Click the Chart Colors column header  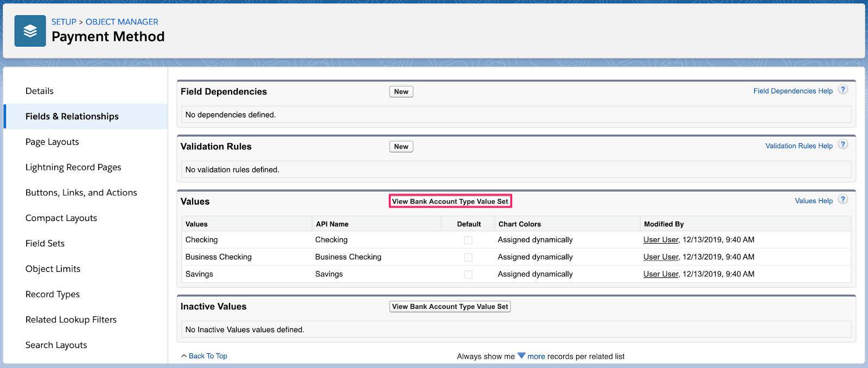(520, 224)
